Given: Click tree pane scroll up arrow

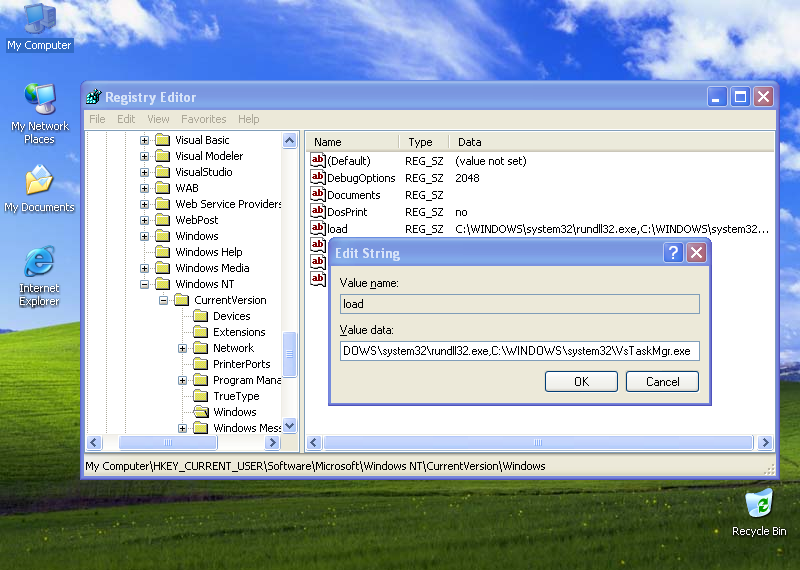Looking at the screenshot, I should [x=289, y=140].
